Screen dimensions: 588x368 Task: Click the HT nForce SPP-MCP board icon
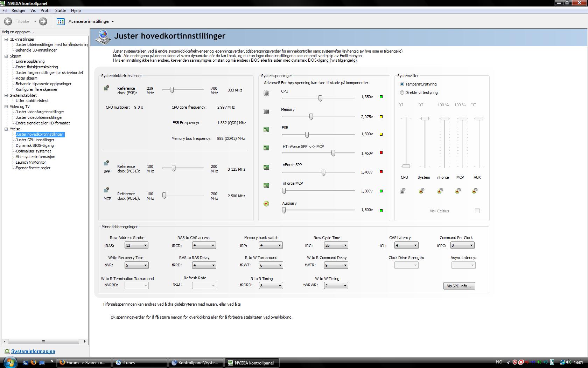coord(266,148)
